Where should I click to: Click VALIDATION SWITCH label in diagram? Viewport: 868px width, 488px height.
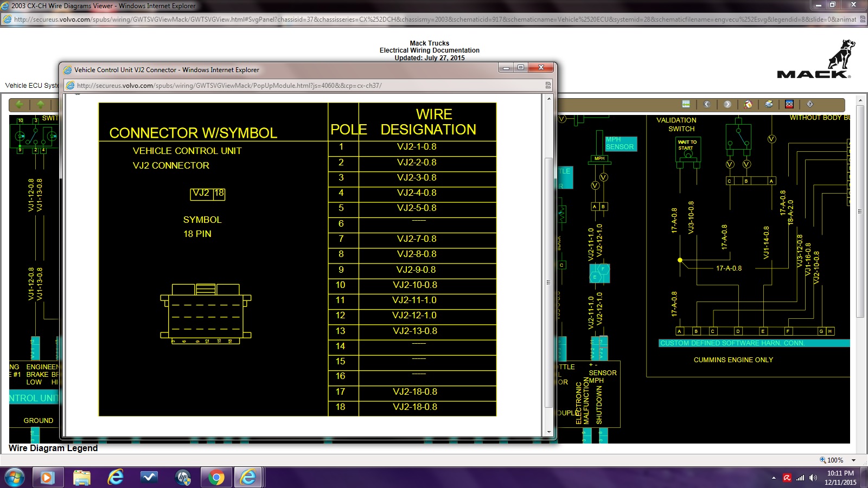676,125
